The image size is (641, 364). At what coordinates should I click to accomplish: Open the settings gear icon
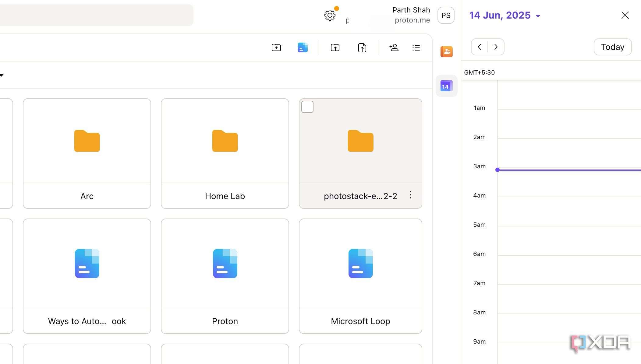click(x=330, y=15)
